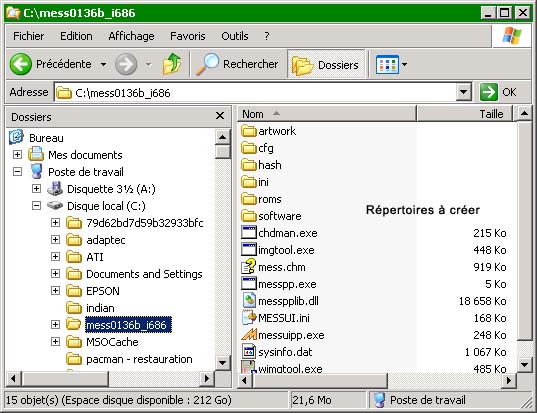Select pacman - restauration folder in tree
The width and height of the screenshot is (537, 413).
(139, 359)
